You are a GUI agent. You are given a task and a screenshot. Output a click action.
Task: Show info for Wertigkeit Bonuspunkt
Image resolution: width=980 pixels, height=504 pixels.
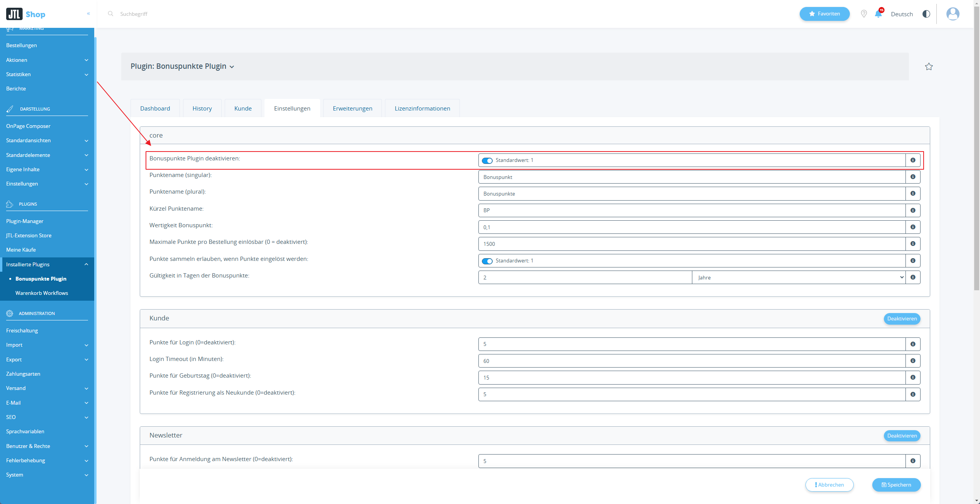click(x=913, y=227)
